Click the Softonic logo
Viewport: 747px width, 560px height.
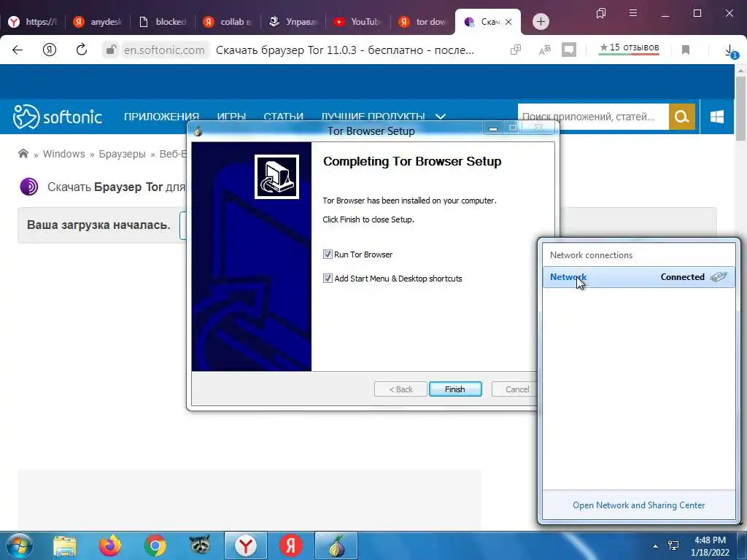click(x=57, y=117)
